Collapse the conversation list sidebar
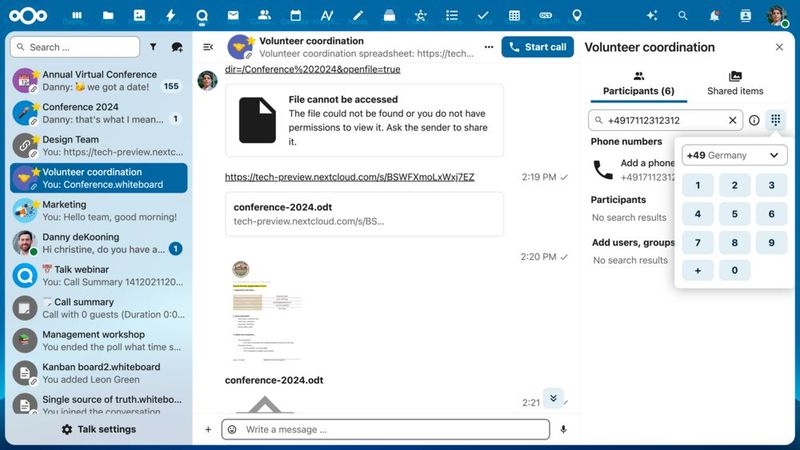Screen dimensions: 800x450 point(208,47)
